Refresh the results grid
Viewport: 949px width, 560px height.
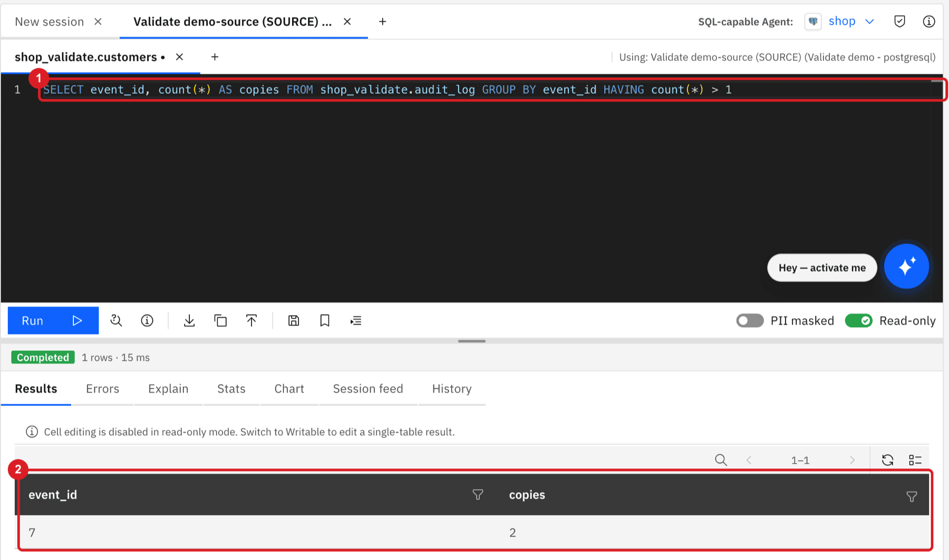coord(887,460)
